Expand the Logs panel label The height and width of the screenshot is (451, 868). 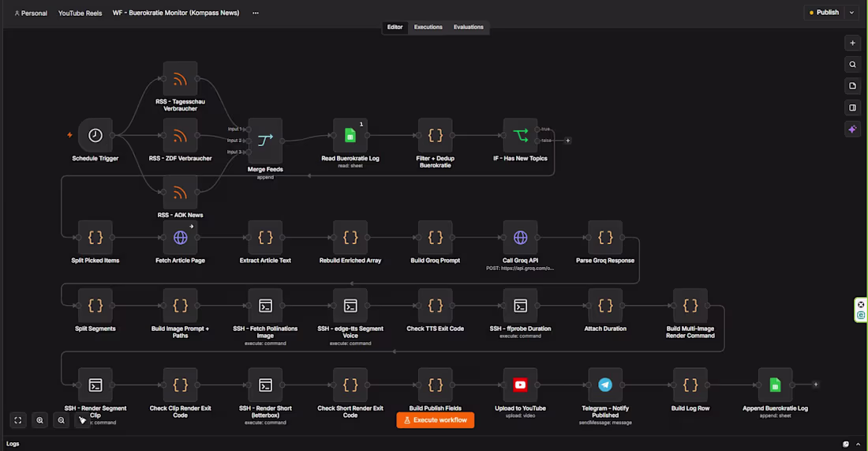[x=13, y=444]
